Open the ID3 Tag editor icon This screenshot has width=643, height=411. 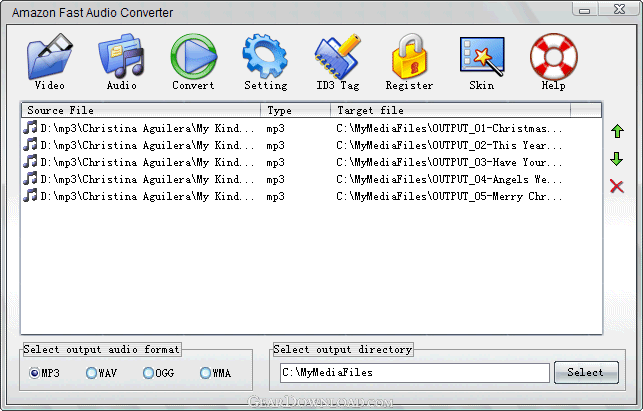[x=337, y=57]
